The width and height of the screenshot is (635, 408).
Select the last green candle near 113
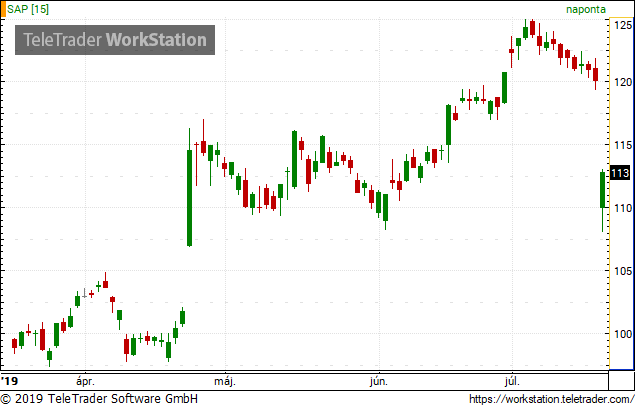click(603, 190)
